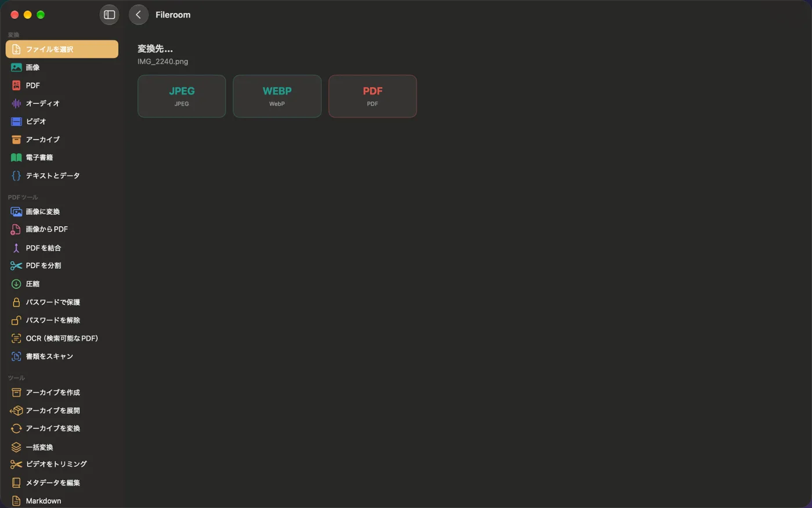Choose the 画像に変換 PDF tool icon
The width and height of the screenshot is (812, 508).
pyautogui.click(x=16, y=212)
